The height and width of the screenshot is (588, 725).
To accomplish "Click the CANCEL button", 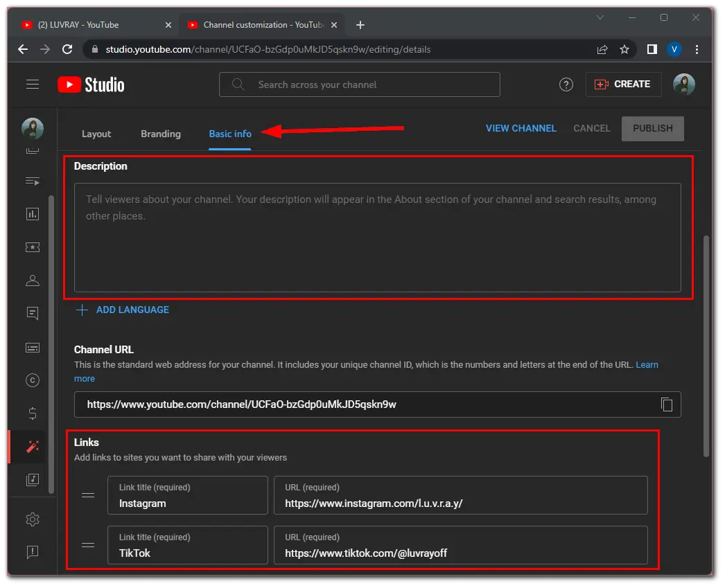I will point(592,128).
